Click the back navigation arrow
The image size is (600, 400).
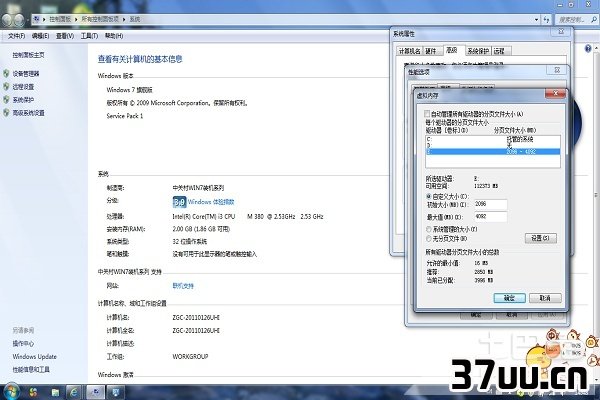pos(7,19)
